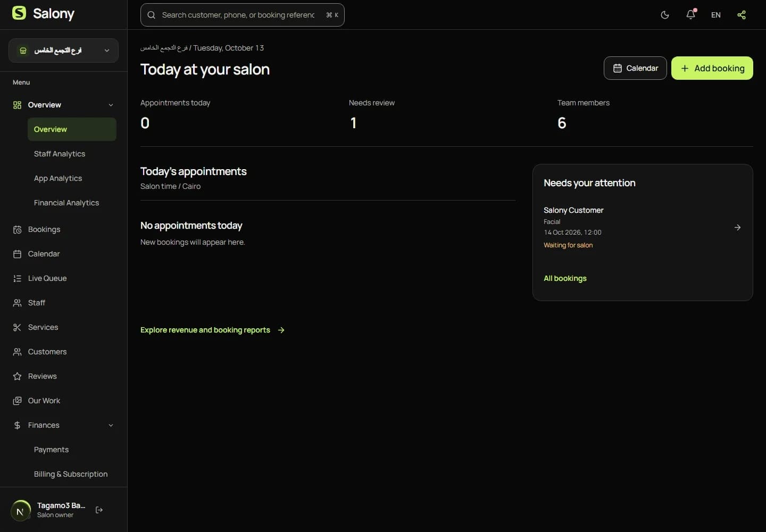Click the logout icon near profile
Screen dimensions: 766x532
[99, 510]
